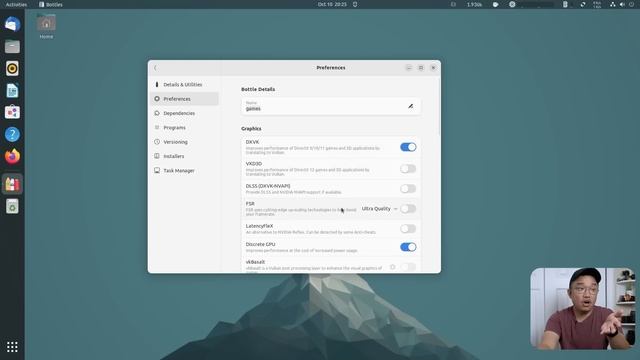Open Help from the dock
This screenshot has width=640, height=360.
[x=12, y=134]
